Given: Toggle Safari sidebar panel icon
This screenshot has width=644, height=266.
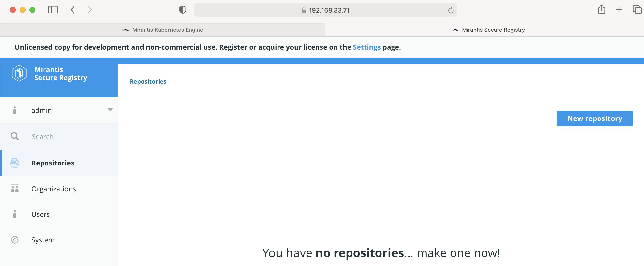Looking at the screenshot, I should point(53,10).
